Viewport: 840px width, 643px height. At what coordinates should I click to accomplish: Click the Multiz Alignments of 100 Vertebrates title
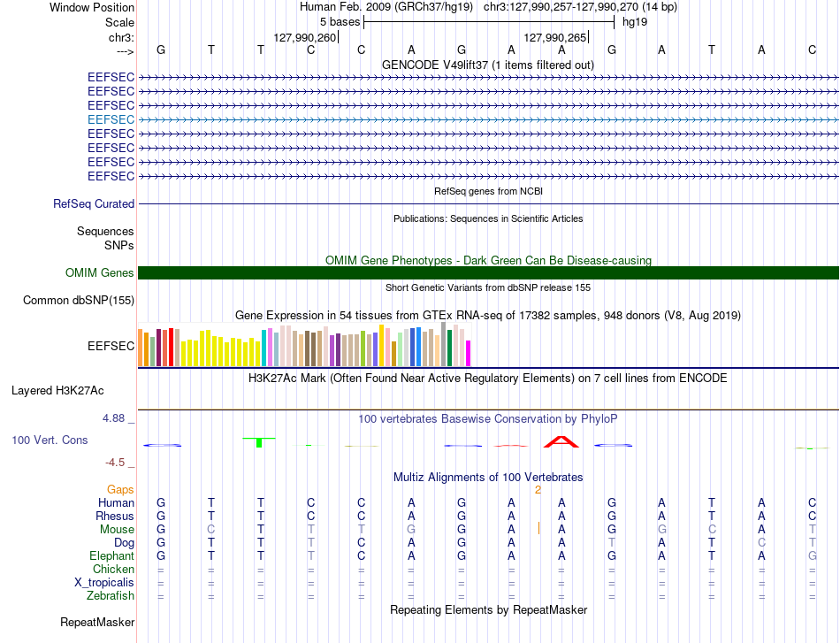[x=488, y=477]
